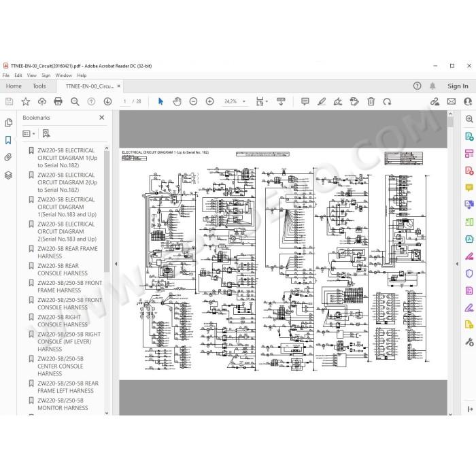Open the stamp tool
Viewport: 476px width, 476px height.
point(354,101)
